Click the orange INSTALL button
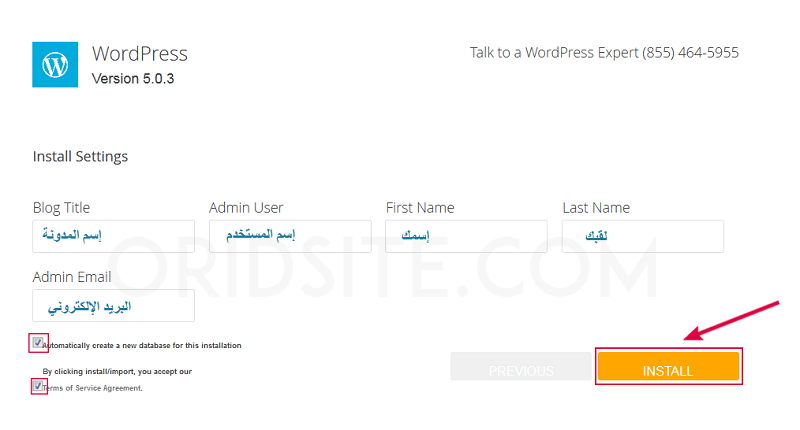 [x=668, y=370]
